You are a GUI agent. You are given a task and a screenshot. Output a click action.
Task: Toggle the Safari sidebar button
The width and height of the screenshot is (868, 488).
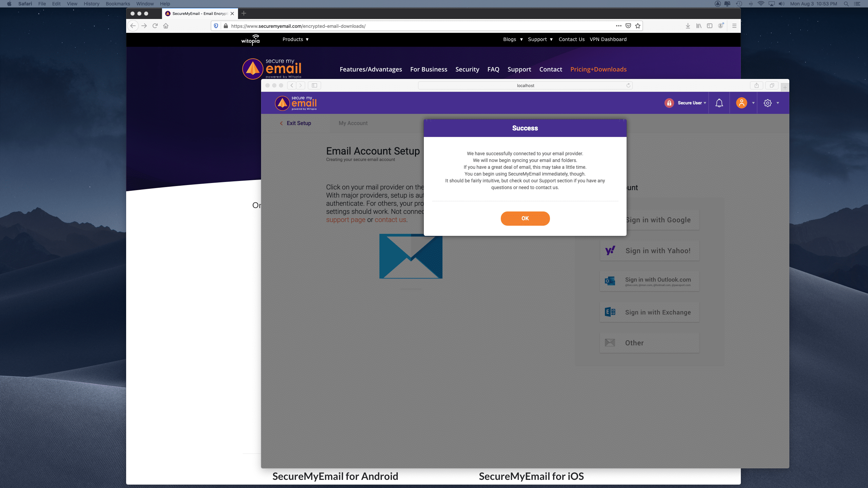(x=314, y=85)
